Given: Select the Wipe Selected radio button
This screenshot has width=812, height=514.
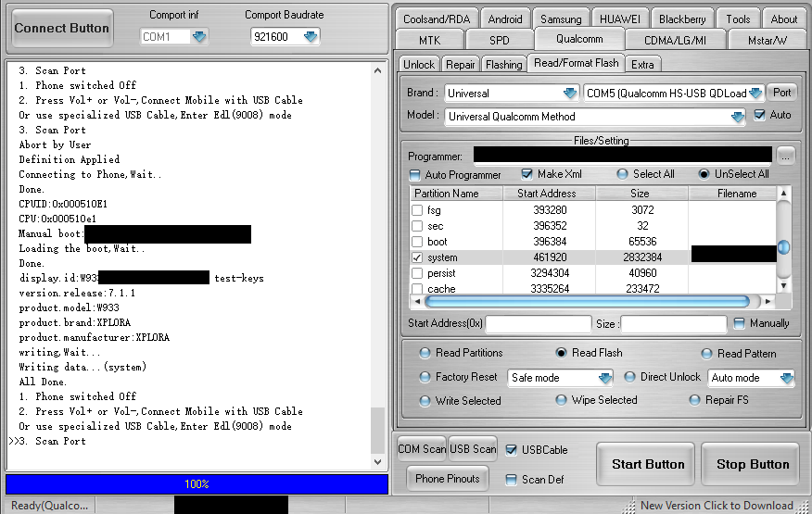Looking at the screenshot, I should [561, 400].
